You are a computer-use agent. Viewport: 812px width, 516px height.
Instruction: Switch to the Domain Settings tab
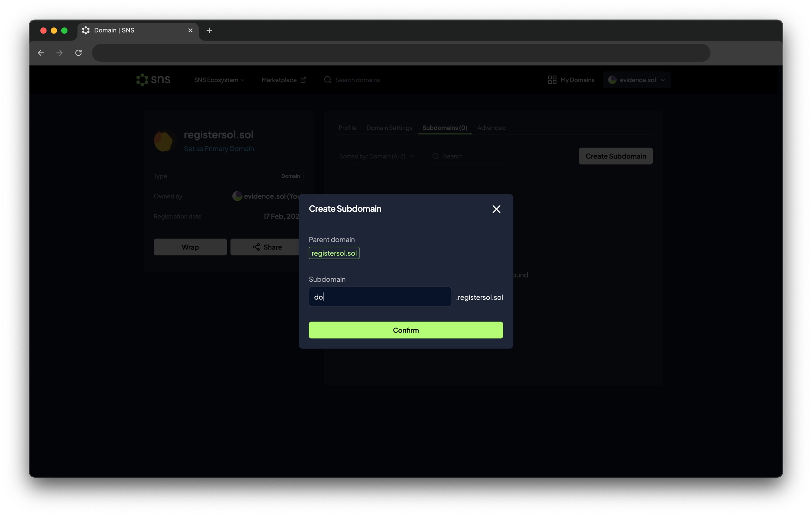[x=389, y=128]
